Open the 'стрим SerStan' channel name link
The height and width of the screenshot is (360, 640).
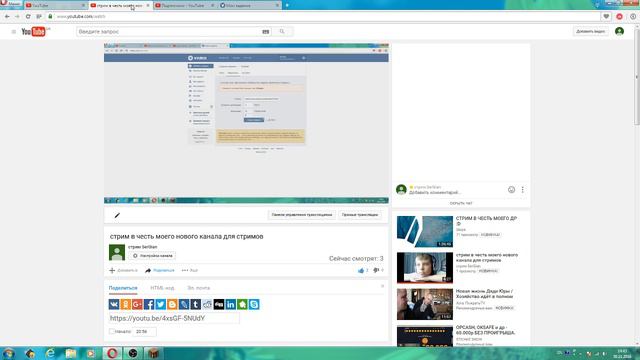coord(142,247)
